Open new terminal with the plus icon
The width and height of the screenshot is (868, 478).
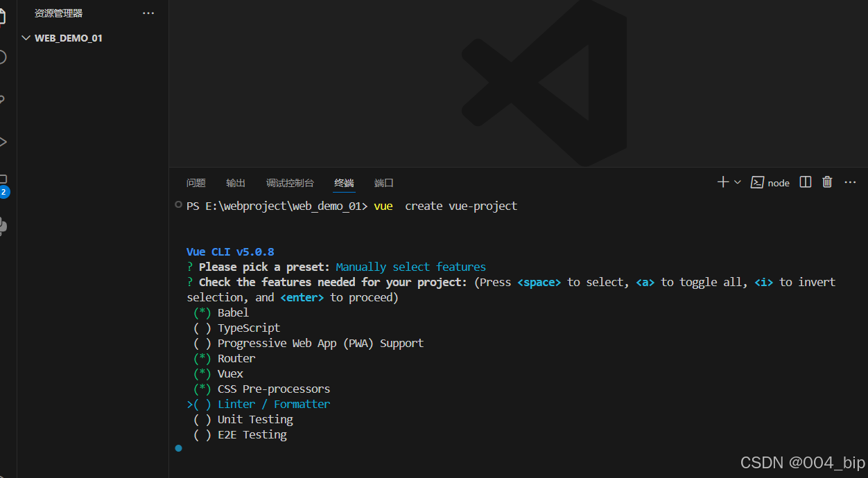tap(722, 182)
